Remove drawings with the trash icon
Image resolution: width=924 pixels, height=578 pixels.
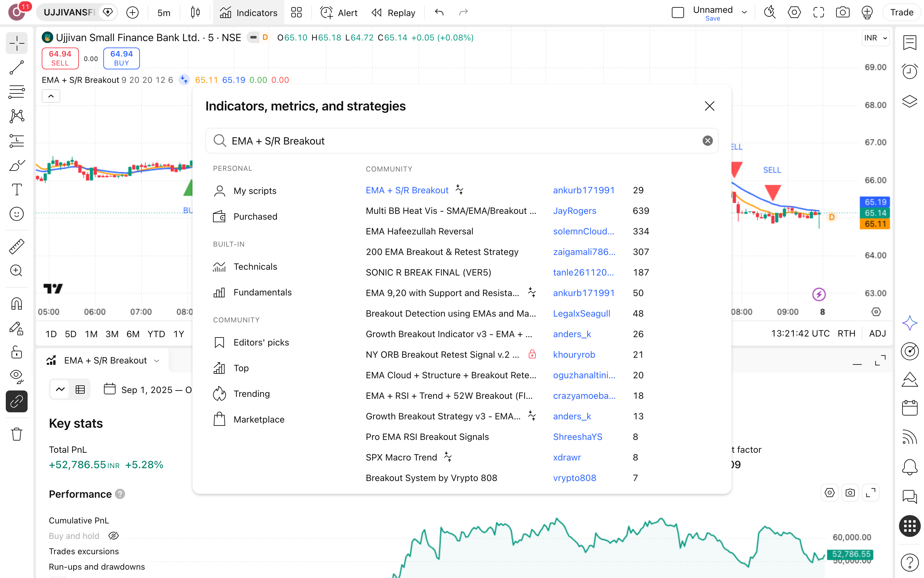coord(16,434)
